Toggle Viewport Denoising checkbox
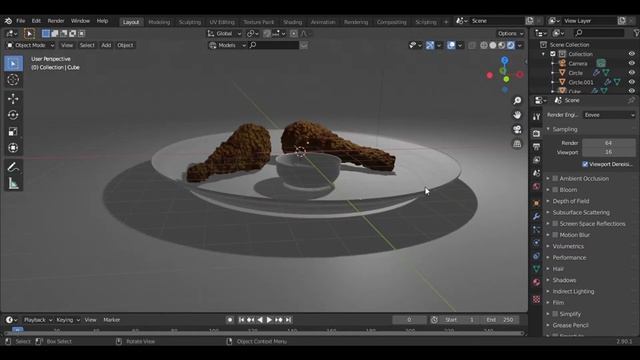 pyautogui.click(x=585, y=164)
